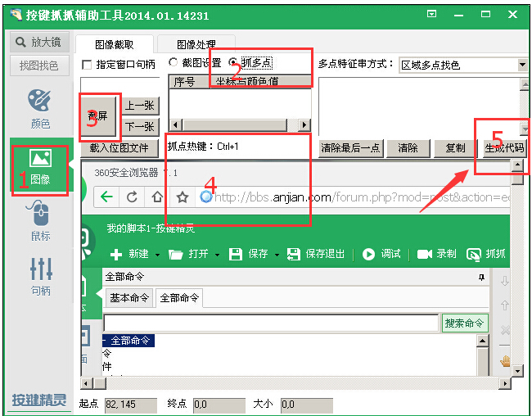Open the 放大镜 magnifier tool
Image resolution: width=532 pixels, height=416 pixels.
click(39, 42)
